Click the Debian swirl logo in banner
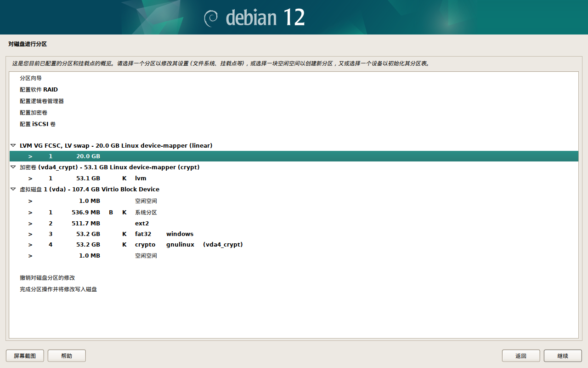Image resolution: width=588 pixels, height=368 pixels. (210, 17)
